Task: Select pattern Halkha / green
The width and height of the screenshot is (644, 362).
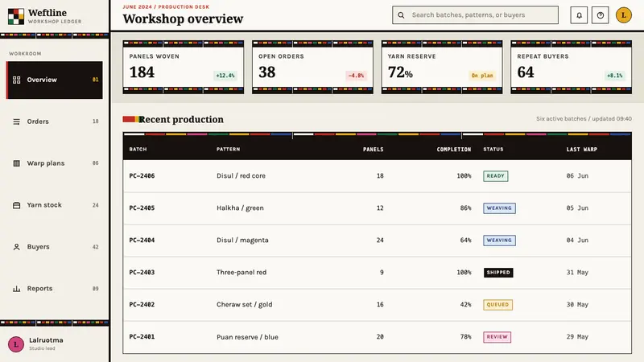Action: tap(240, 208)
